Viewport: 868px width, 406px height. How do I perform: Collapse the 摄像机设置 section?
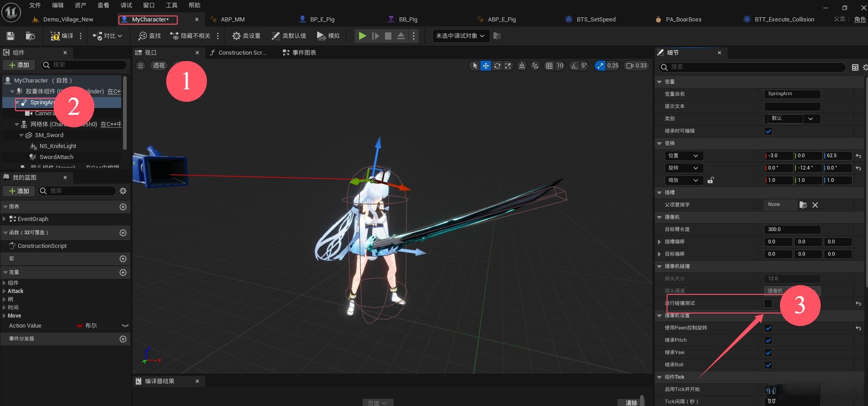coord(659,316)
